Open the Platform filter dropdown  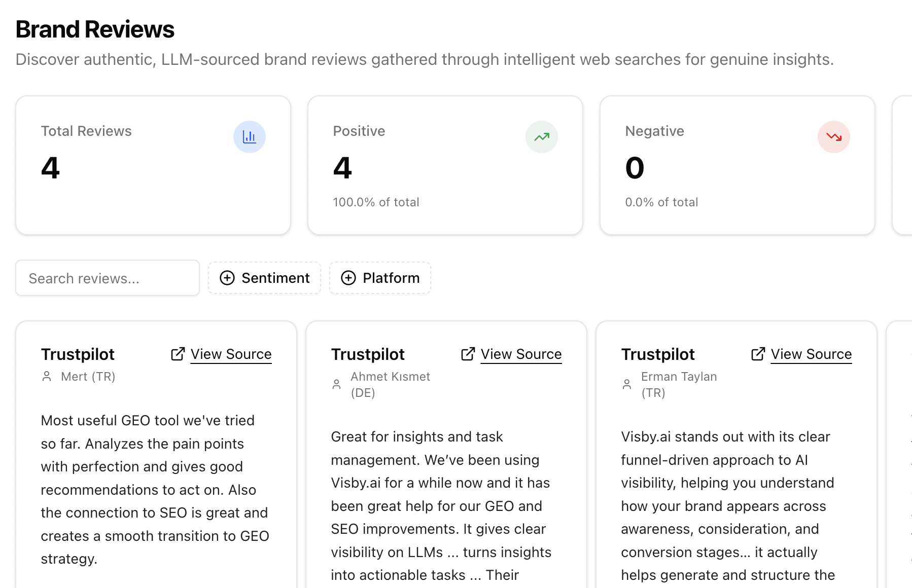point(380,278)
